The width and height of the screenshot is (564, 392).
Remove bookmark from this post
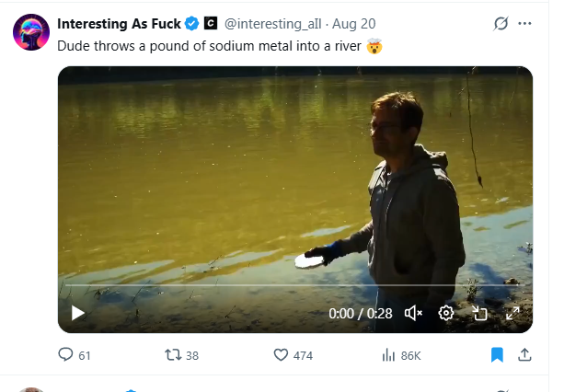coord(497,354)
